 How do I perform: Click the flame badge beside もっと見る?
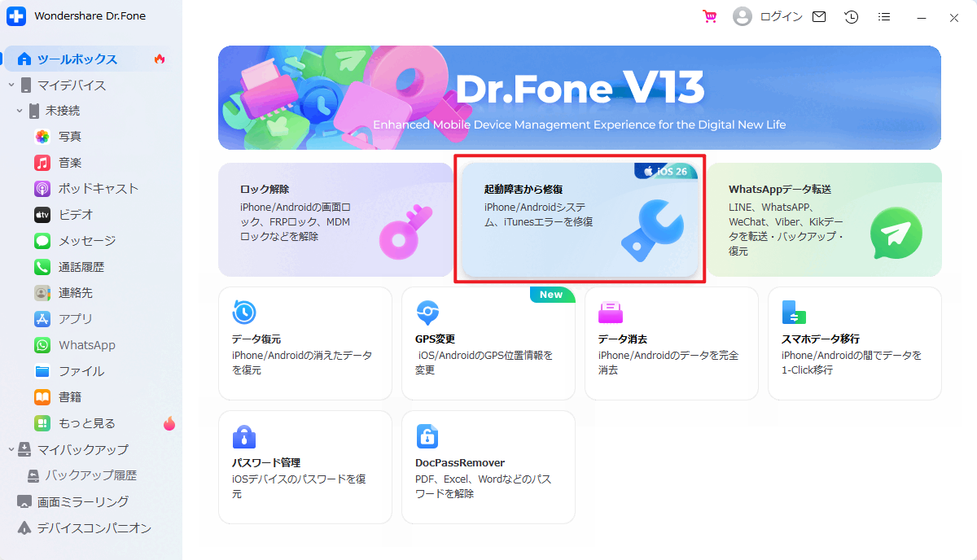pyautogui.click(x=169, y=423)
